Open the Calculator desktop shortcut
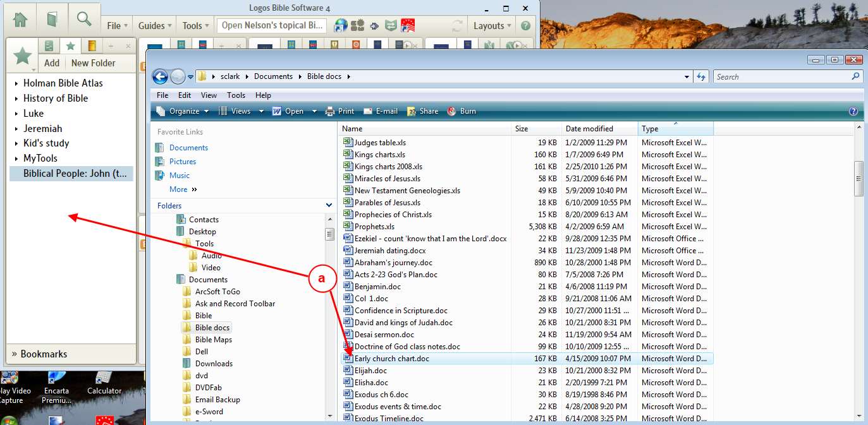This screenshot has height=425, width=868. 104,383
